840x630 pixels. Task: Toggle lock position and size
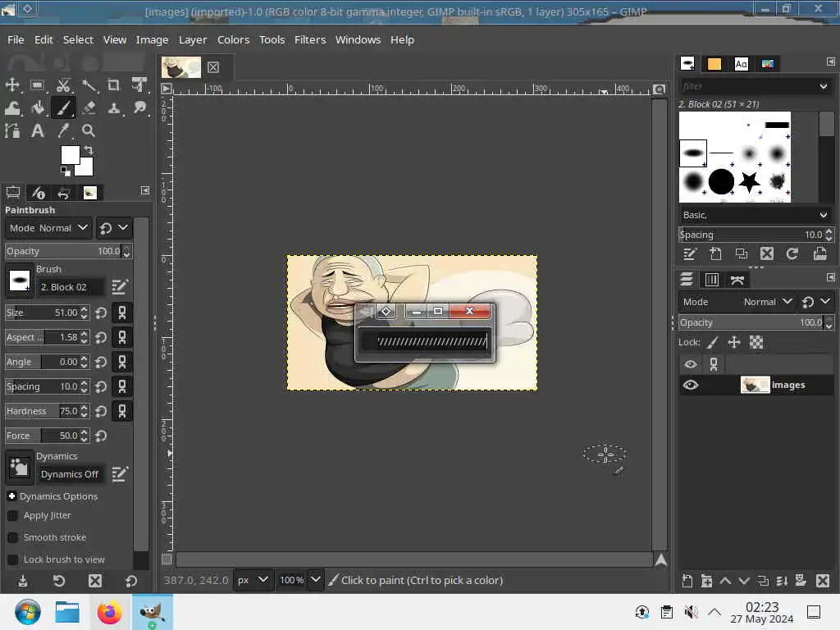(734, 342)
